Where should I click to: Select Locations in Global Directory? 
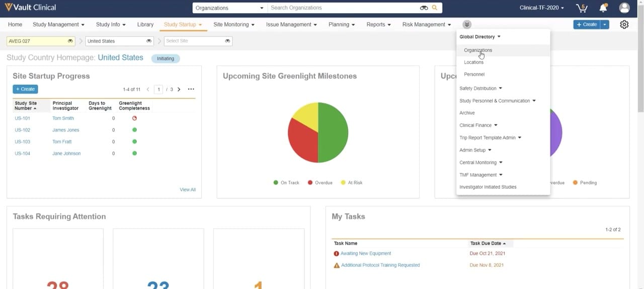pos(473,62)
